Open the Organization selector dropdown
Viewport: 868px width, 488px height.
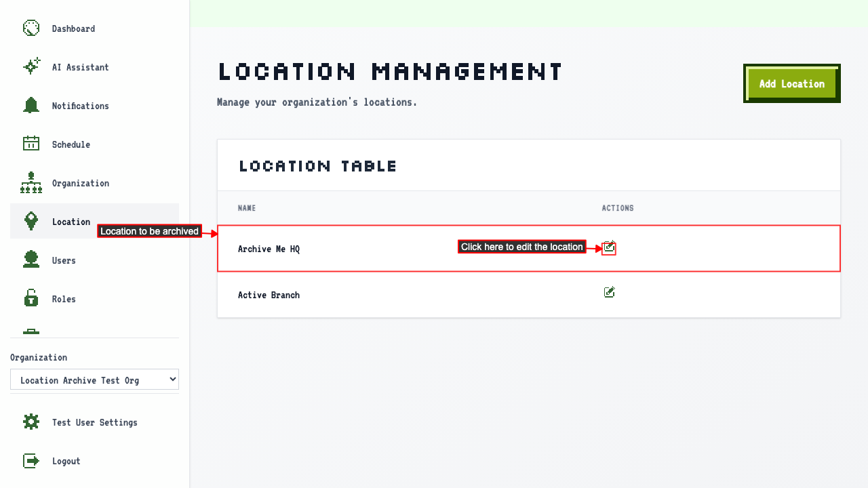94,380
